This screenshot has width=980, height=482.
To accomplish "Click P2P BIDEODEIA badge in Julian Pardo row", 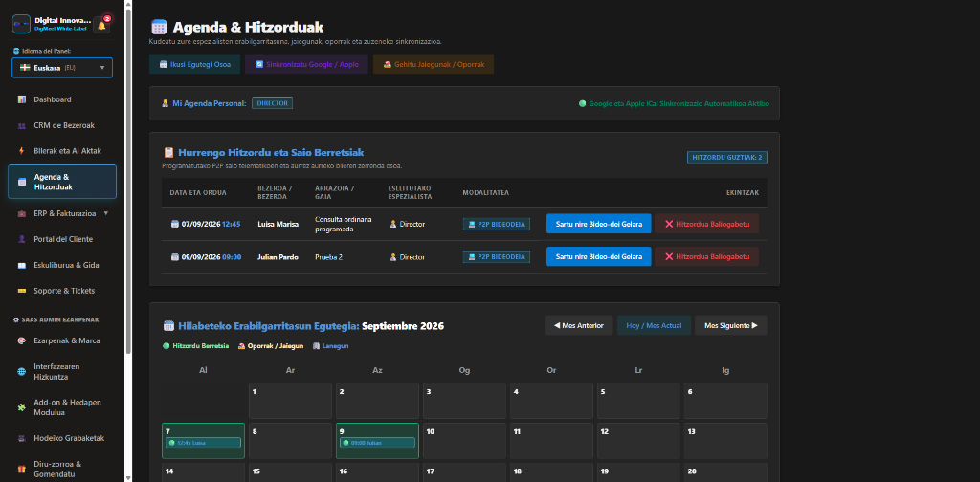I will [497, 256].
